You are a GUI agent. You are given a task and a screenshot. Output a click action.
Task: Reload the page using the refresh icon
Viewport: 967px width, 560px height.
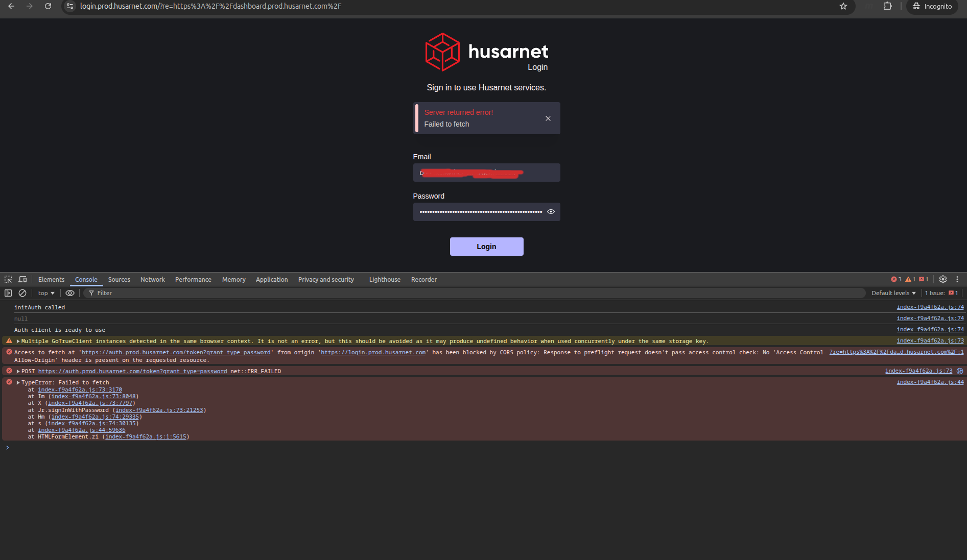48,6
